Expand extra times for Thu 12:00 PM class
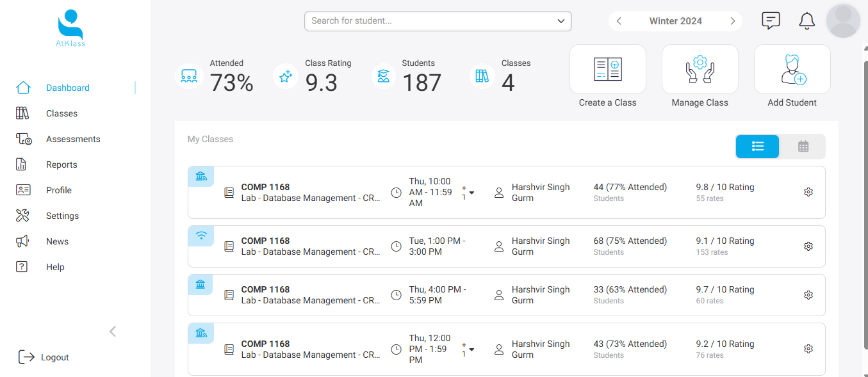 [x=471, y=349]
